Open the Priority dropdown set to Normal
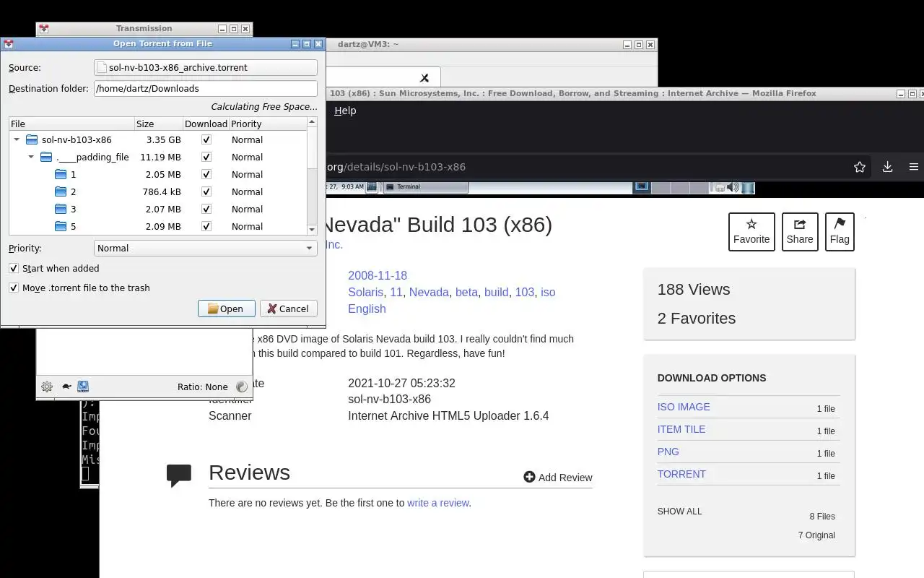 (x=206, y=248)
